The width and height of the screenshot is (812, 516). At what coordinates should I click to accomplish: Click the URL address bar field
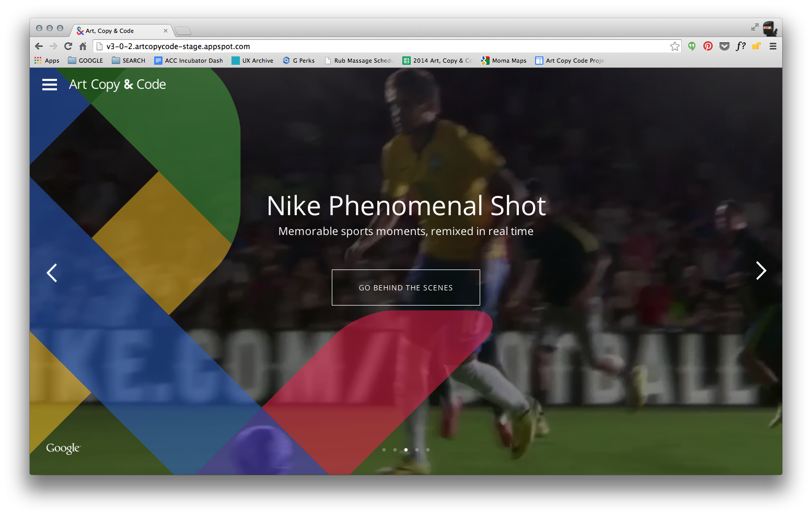pyautogui.click(x=387, y=46)
